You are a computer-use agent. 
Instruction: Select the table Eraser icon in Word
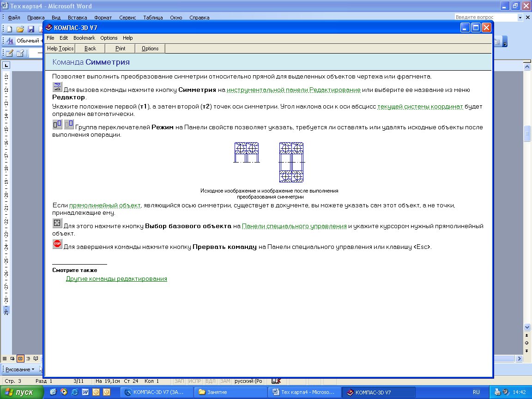pos(20,53)
